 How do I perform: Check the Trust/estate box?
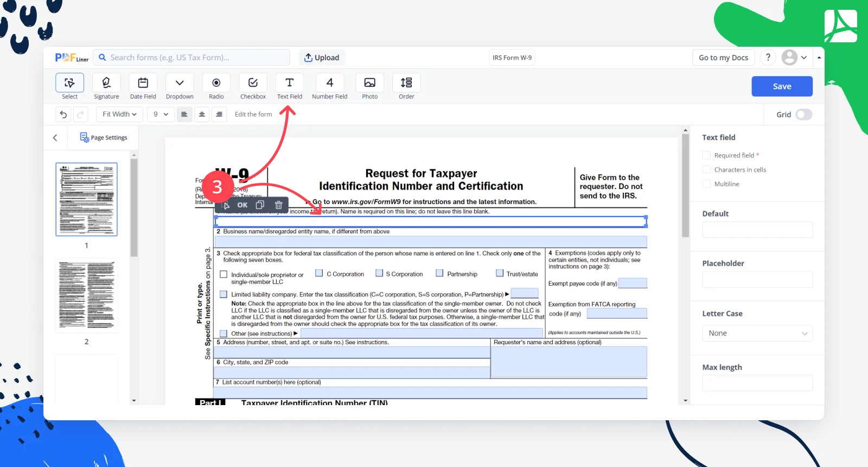pos(500,273)
